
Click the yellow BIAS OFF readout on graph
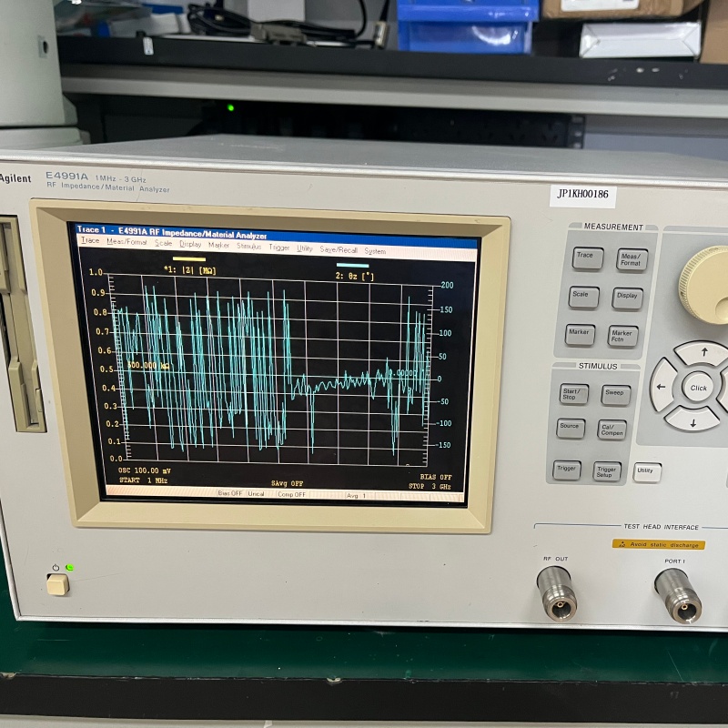click(436, 477)
